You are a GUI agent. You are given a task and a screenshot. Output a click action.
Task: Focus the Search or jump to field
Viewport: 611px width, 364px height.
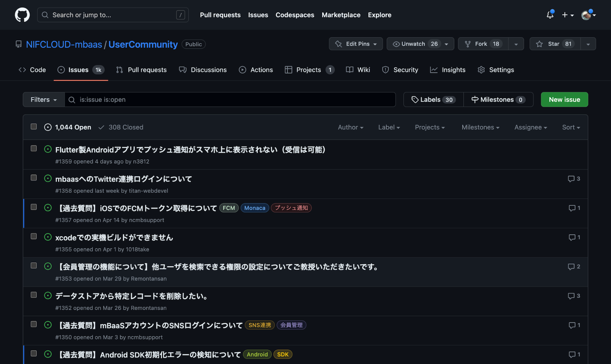[113, 15]
